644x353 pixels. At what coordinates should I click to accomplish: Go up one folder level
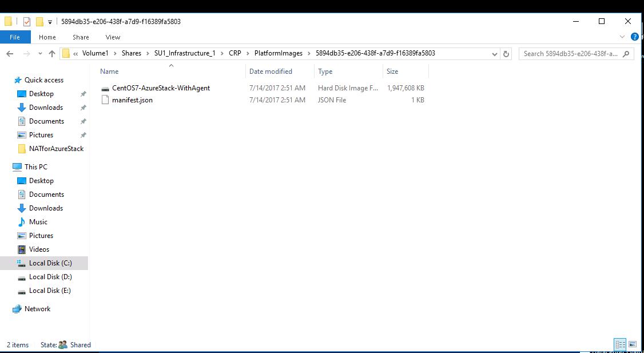pyautogui.click(x=51, y=54)
